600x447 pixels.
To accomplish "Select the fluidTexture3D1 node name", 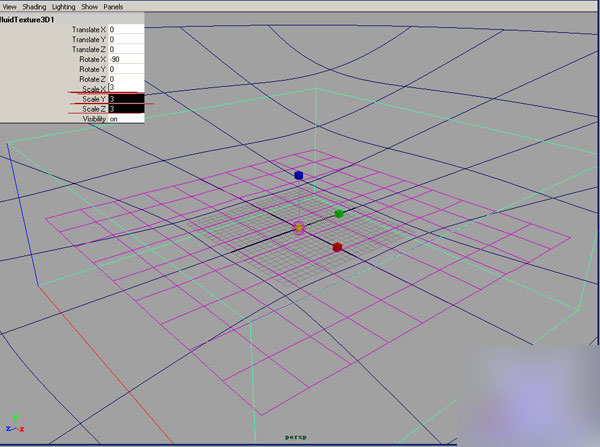I will click(x=27, y=20).
